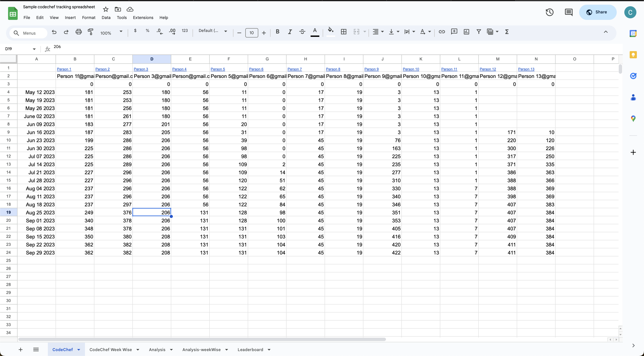Toggle italic formatting
Image resolution: width=644 pixels, height=356 pixels.
290,32
